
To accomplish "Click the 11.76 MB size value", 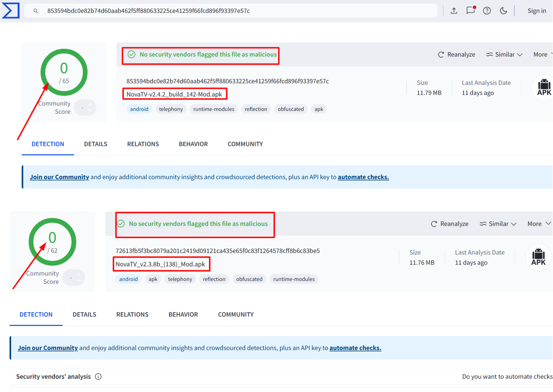I will (422, 263).
